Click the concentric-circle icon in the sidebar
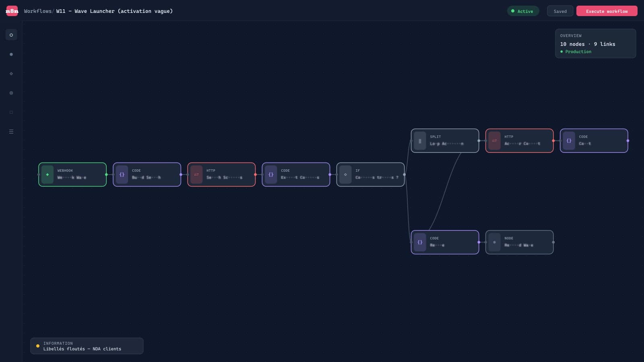This screenshot has height=362, width=644. (11, 93)
